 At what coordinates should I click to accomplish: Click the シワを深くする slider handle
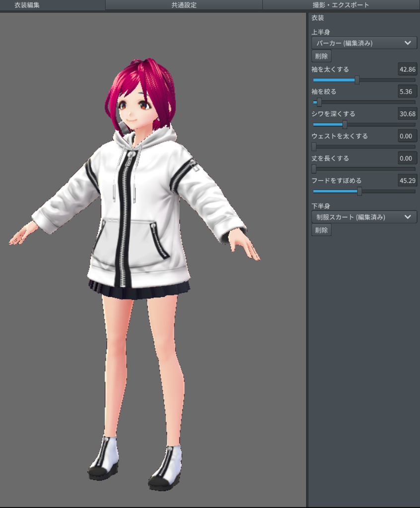[345, 125]
